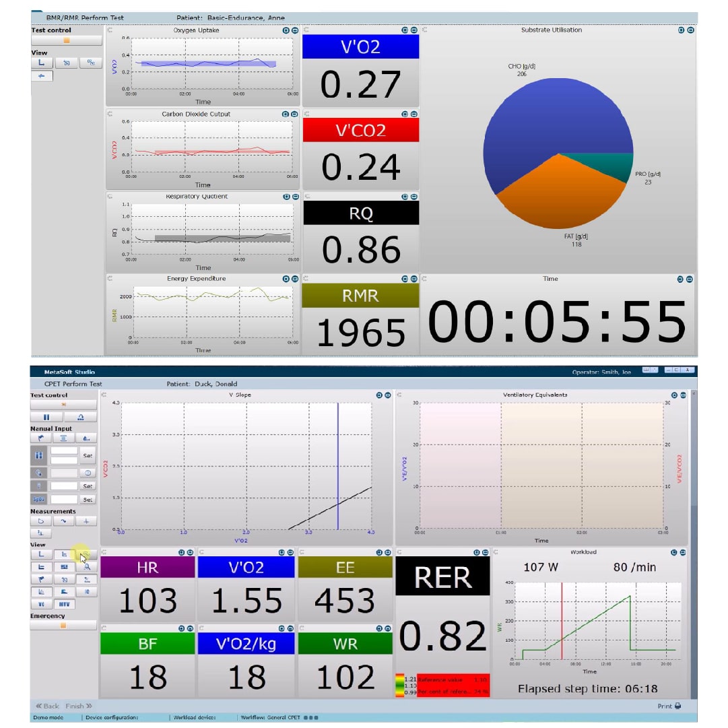Collapse the Oxygen Uptake chart panel
This screenshot has height=728, width=728.
(x=294, y=30)
